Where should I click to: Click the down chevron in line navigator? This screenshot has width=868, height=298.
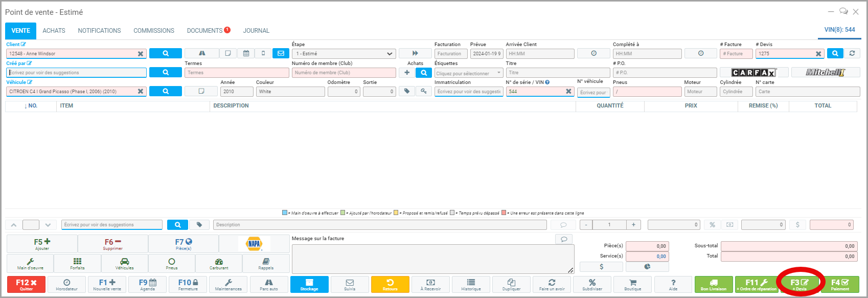[x=48, y=225]
